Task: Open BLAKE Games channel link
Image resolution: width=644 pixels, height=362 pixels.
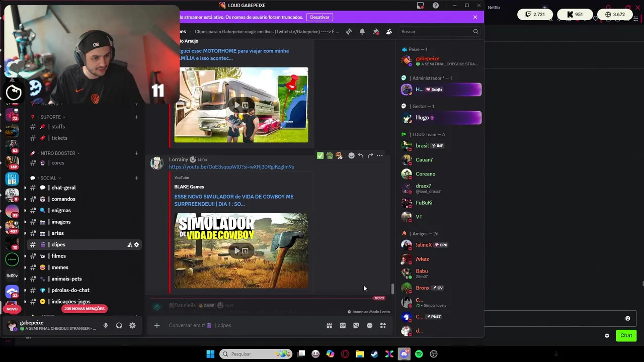Action: 189,187
